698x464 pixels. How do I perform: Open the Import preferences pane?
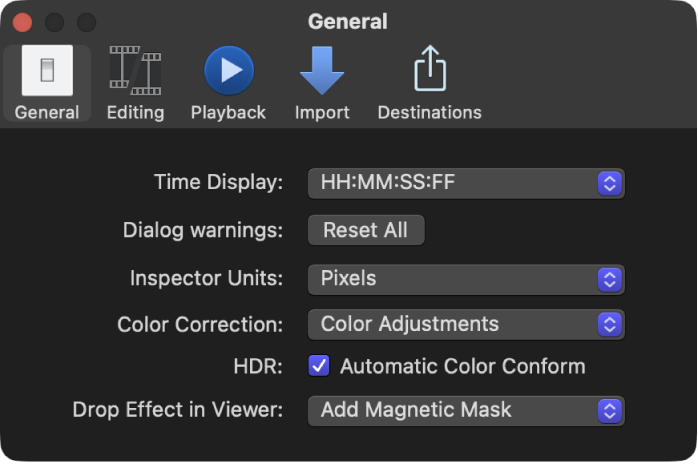tap(322, 83)
